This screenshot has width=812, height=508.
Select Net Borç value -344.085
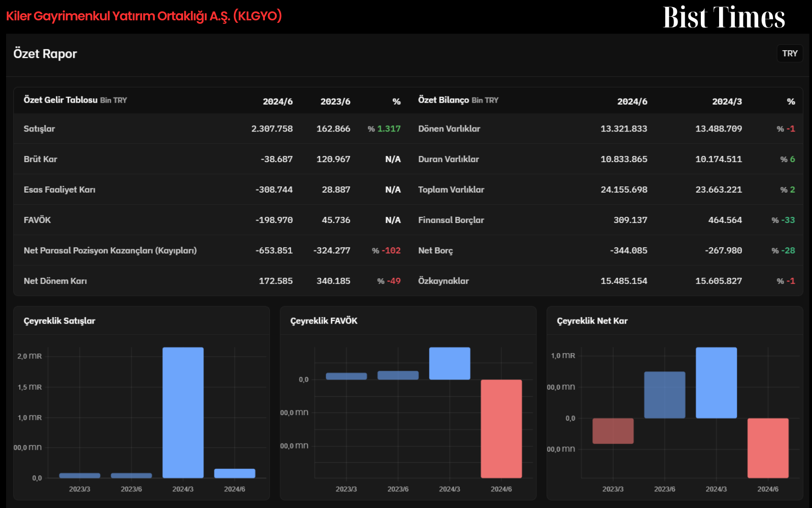pos(628,250)
